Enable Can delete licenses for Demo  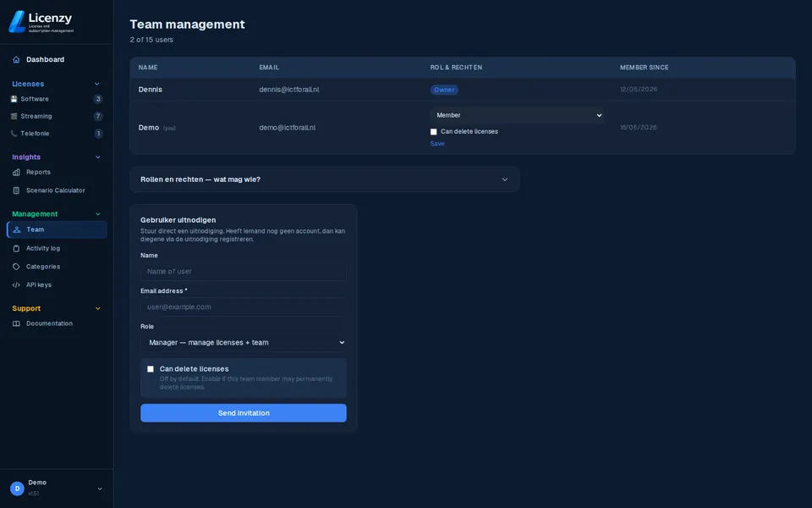(x=433, y=132)
